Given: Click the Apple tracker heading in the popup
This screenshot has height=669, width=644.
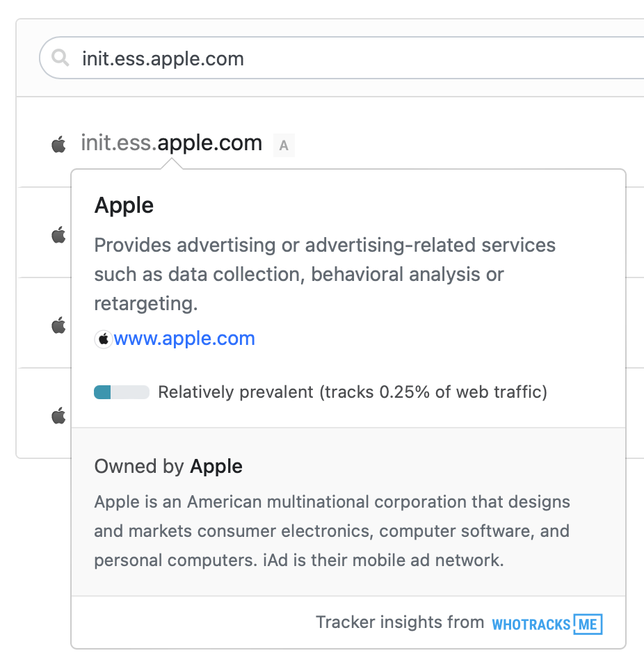Looking at the screenshot, I should [124, 206].
